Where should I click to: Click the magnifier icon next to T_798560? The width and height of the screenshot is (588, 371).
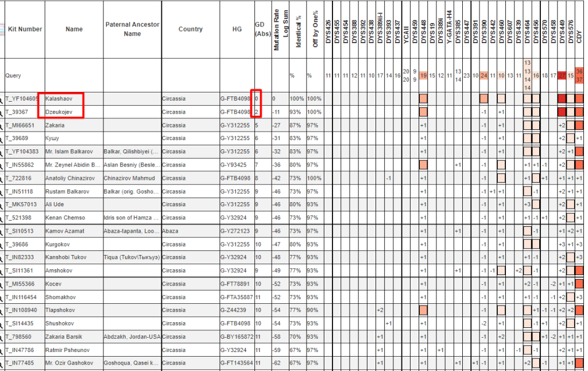2,337
